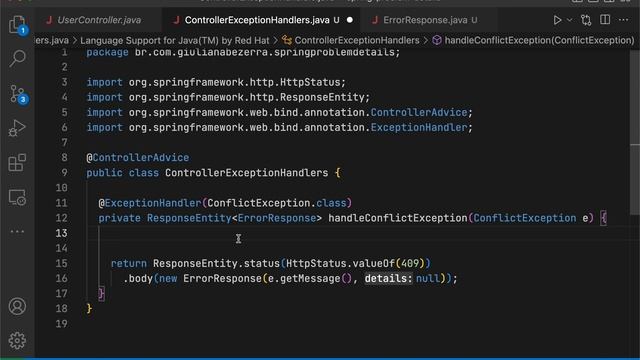
Task: Open the Explorer view in the activity bar
Action: 17,24
